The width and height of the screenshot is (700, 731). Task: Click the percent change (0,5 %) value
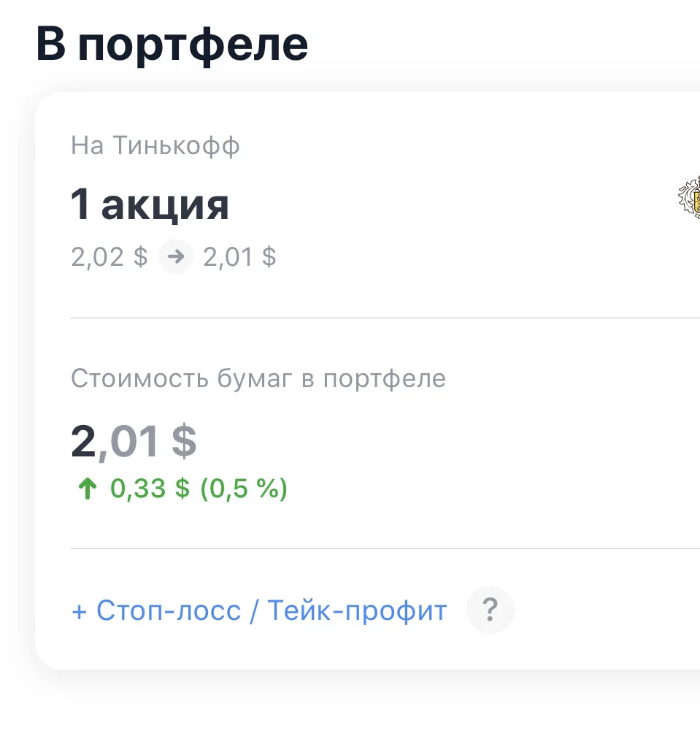244,489
